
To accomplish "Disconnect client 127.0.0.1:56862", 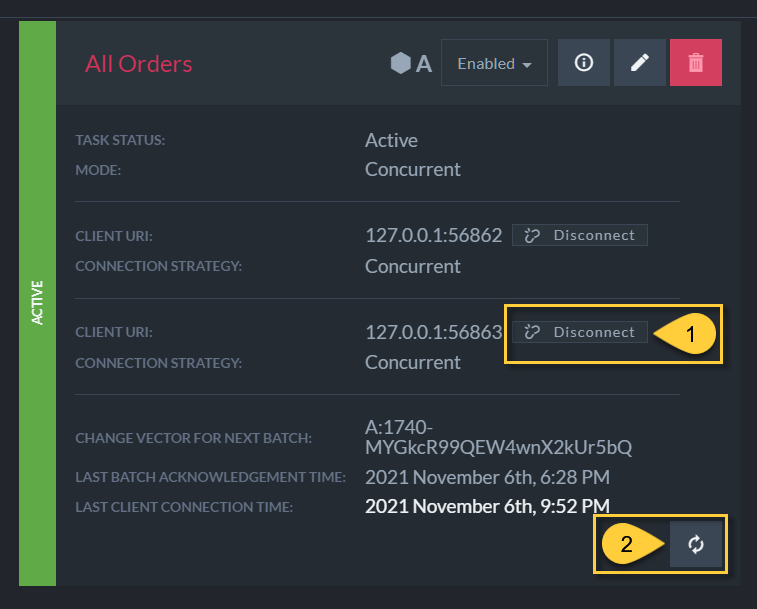I will (580, 235).
